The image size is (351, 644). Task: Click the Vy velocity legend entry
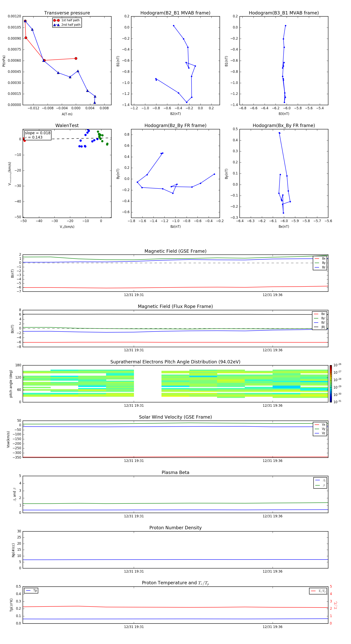tap(320, 429)
